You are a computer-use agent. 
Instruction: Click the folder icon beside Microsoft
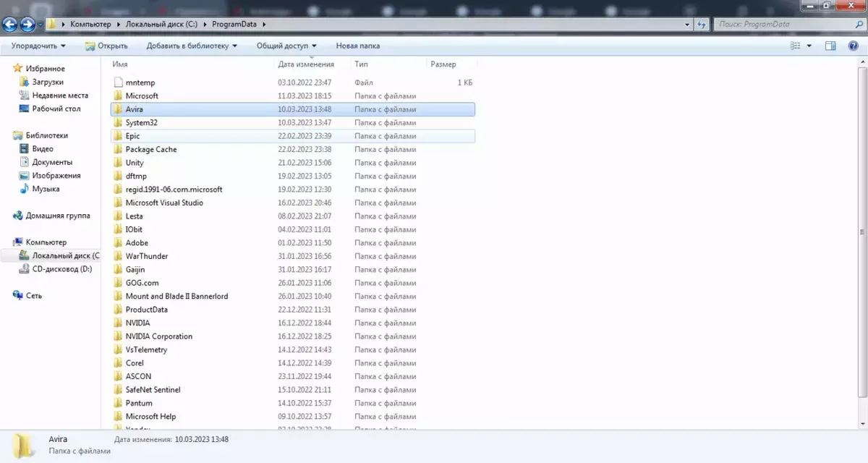pos(119,95)
